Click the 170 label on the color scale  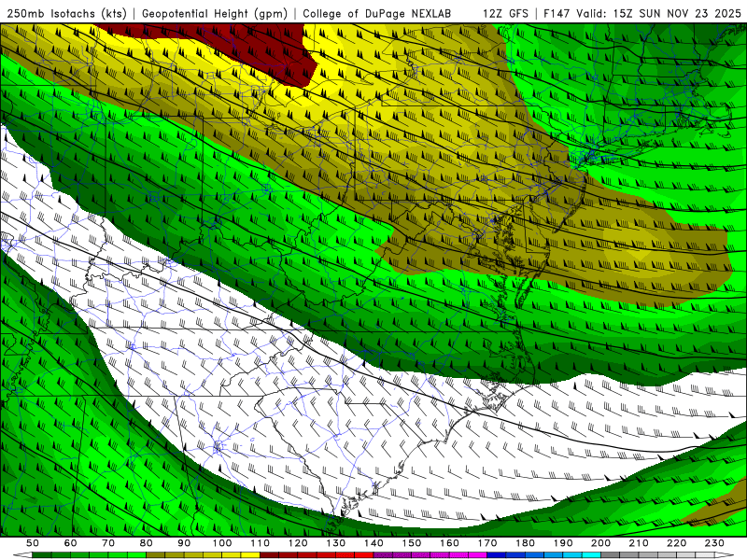(487, 543)
